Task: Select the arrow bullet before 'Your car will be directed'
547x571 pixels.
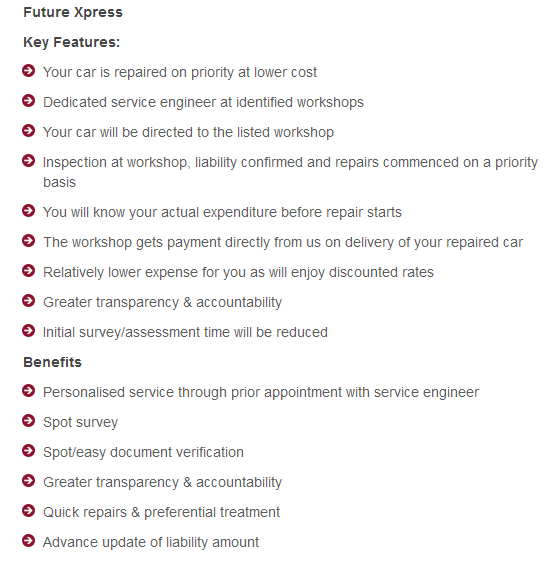Action: tap(28, 130)
